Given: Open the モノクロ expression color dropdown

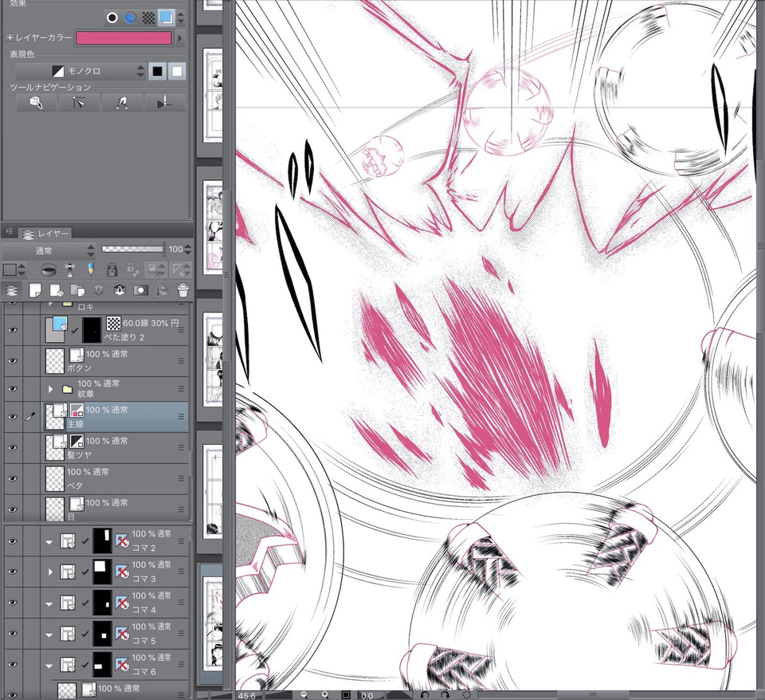Looking at the screenshot, I should pos(81,72).
